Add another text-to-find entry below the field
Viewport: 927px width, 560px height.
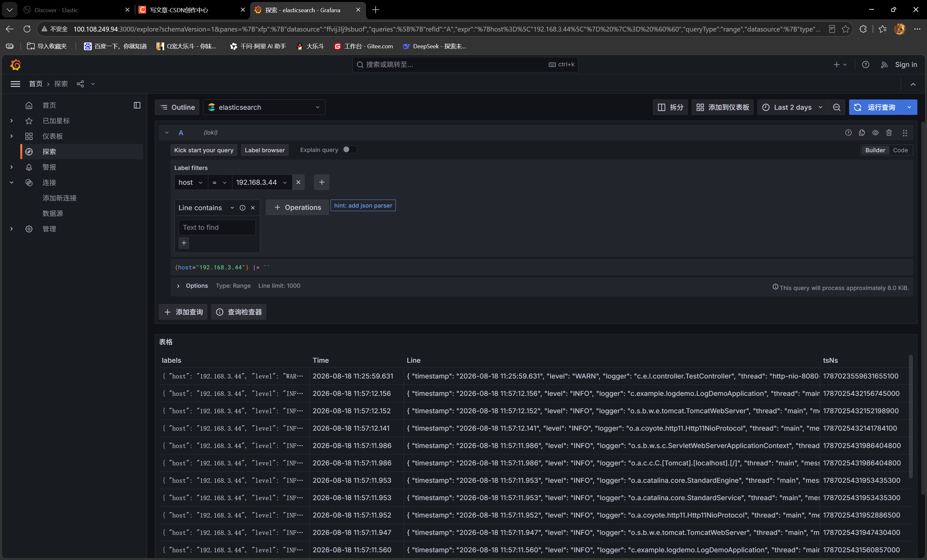184,243
